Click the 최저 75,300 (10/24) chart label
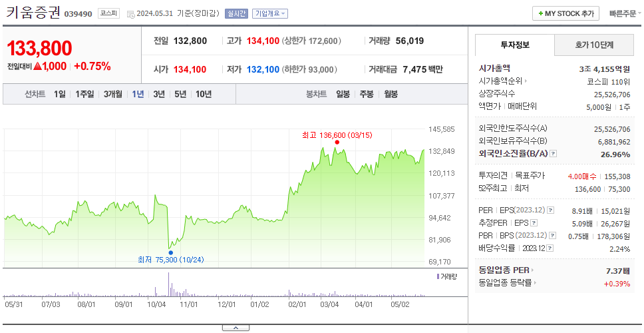The height and width of the screenshot is (333, 644). pyautogui.click(x=171, y=260)
